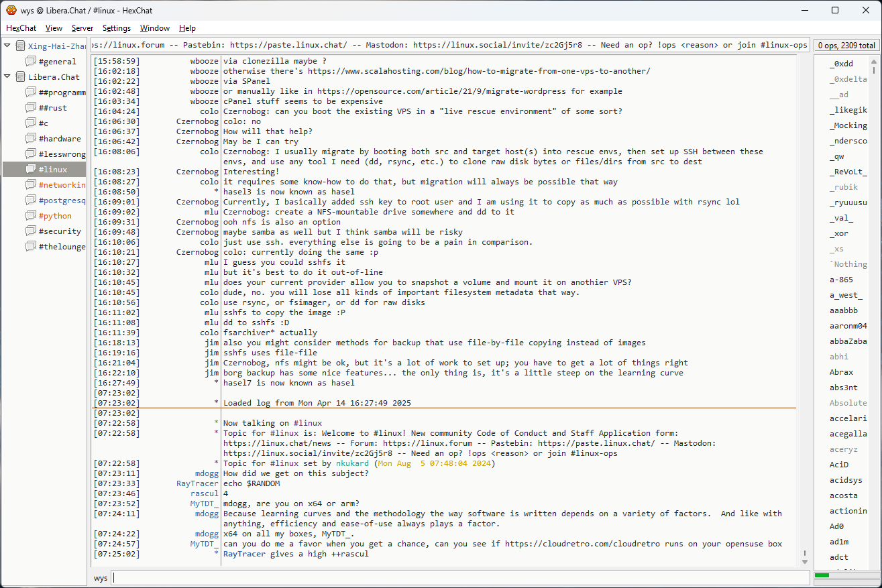This screenshot has width=882, height=588.
Task: Switch to the #networking channel
Action: coord(62,185)
